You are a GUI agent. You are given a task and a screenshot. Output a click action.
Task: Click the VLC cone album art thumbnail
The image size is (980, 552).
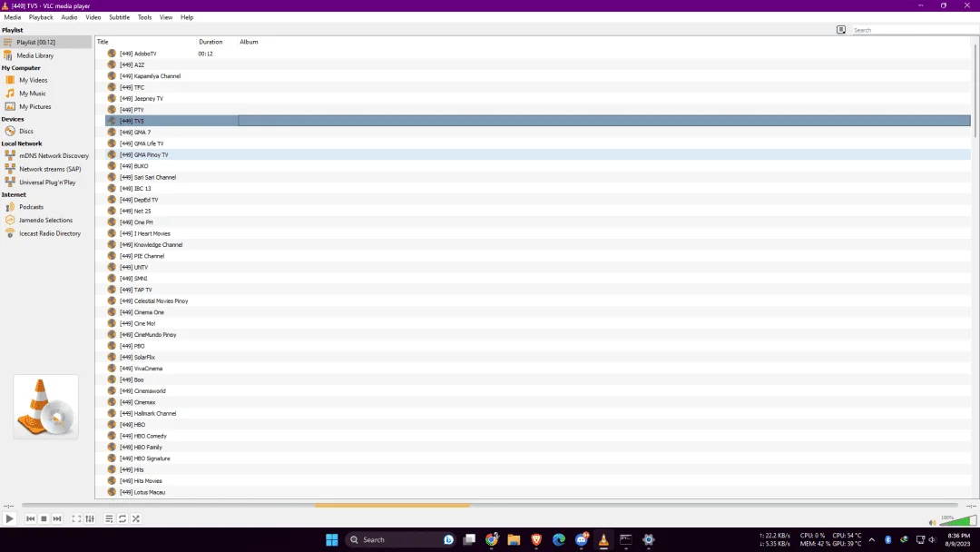tap(45, 407)
